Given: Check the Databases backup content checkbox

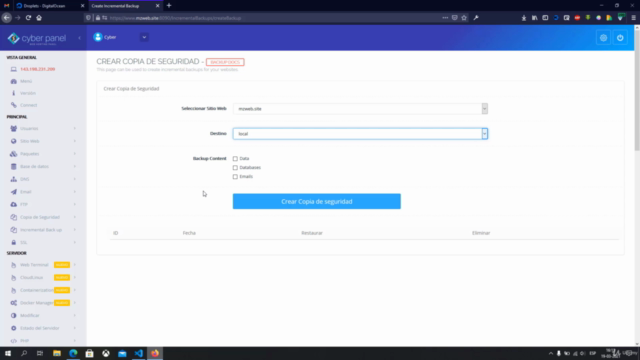Looking at the screenshot, I should (x=235, y=167).
